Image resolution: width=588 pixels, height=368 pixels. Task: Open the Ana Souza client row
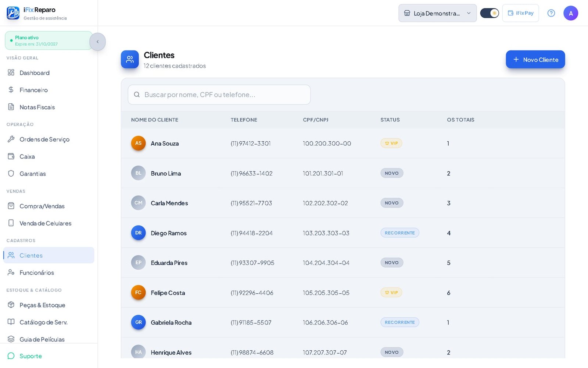click(343, 144)
